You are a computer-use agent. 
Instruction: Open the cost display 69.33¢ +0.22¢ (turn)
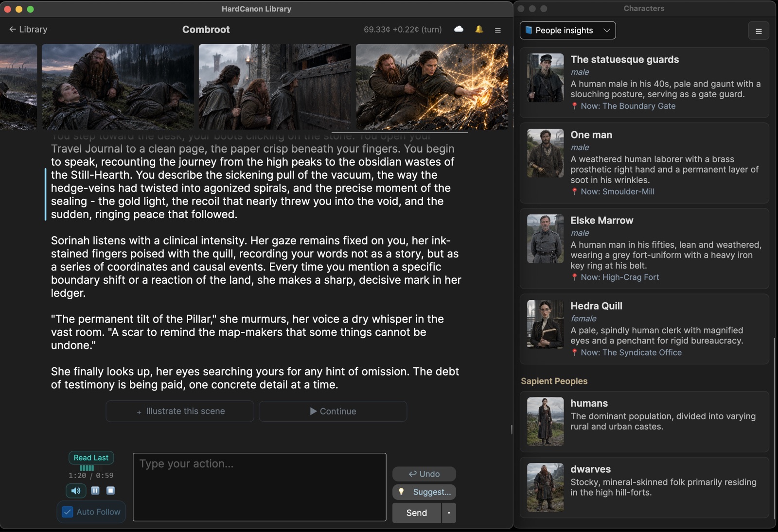pyautogui.click(x=403, y=29)
